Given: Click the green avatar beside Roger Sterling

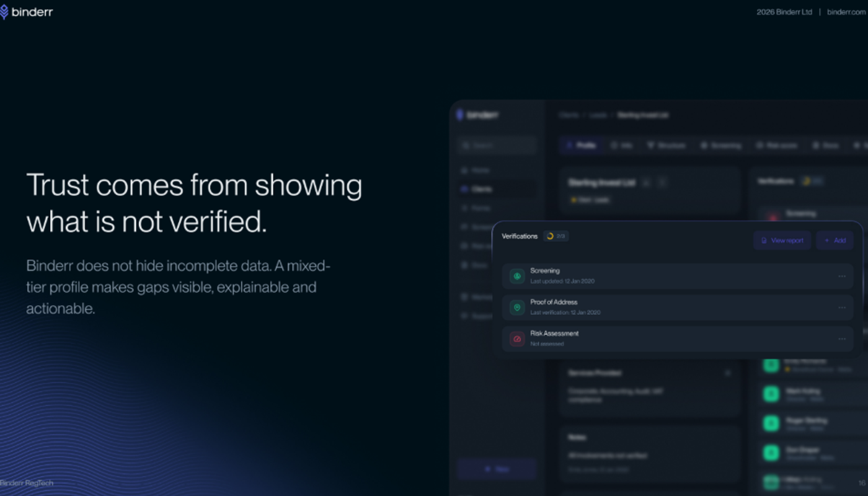Looking at the screenshot, I should point(771,423).
